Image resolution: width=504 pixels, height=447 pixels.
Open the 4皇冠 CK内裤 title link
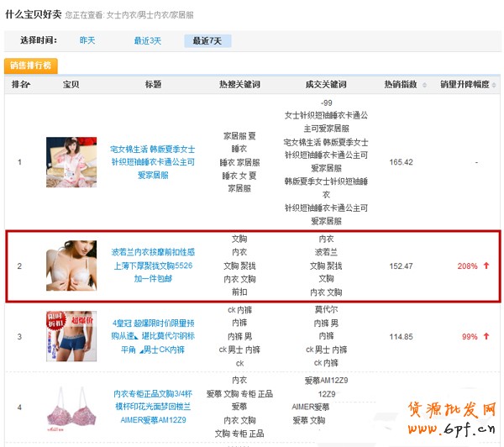[x=153, y=336]
